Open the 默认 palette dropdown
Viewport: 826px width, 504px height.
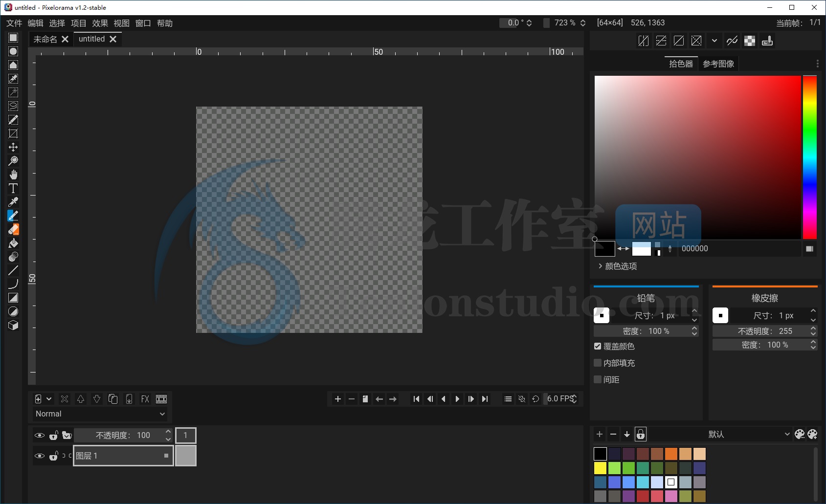tap(720, 434)
